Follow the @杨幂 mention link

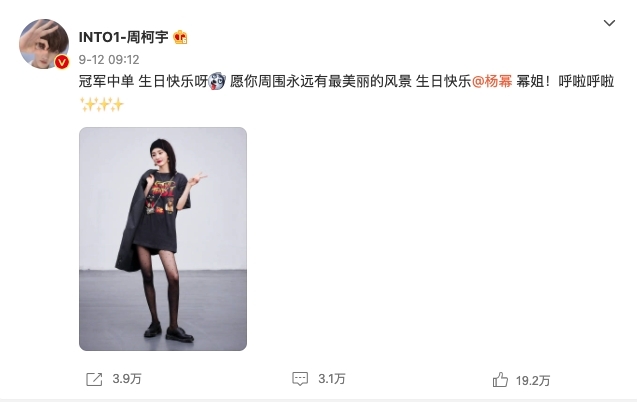492,82
